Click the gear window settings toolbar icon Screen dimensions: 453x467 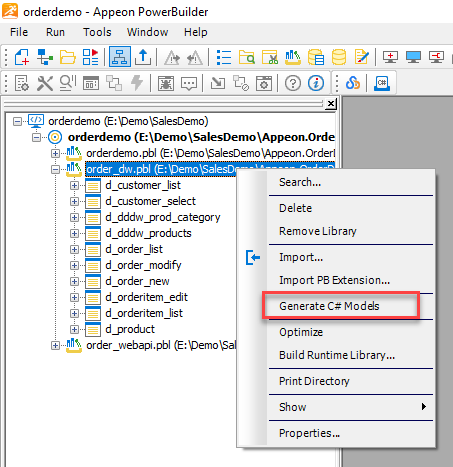click(x=264, y=83)
